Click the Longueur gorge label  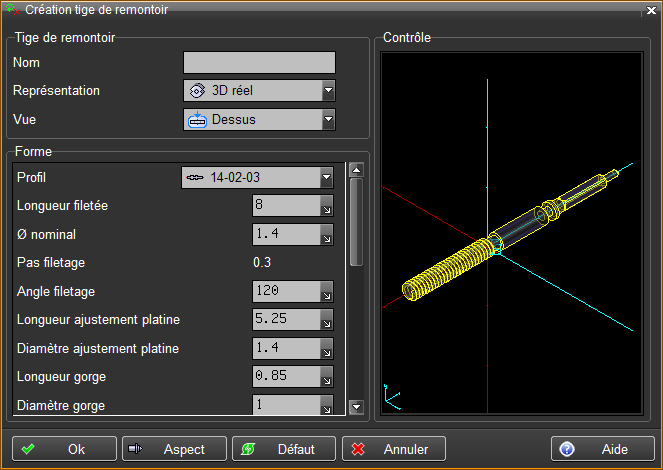[x=61, y=377]
